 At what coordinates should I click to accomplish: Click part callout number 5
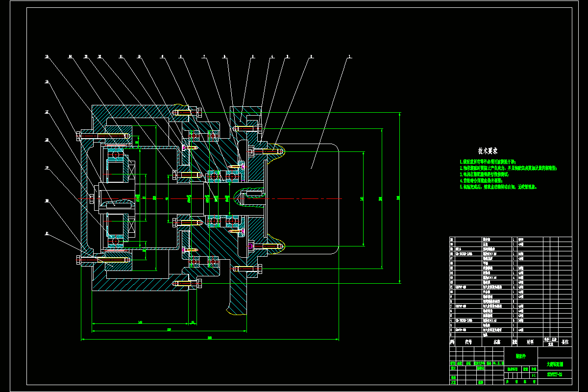pyautogui.click(x=253, y=56)
